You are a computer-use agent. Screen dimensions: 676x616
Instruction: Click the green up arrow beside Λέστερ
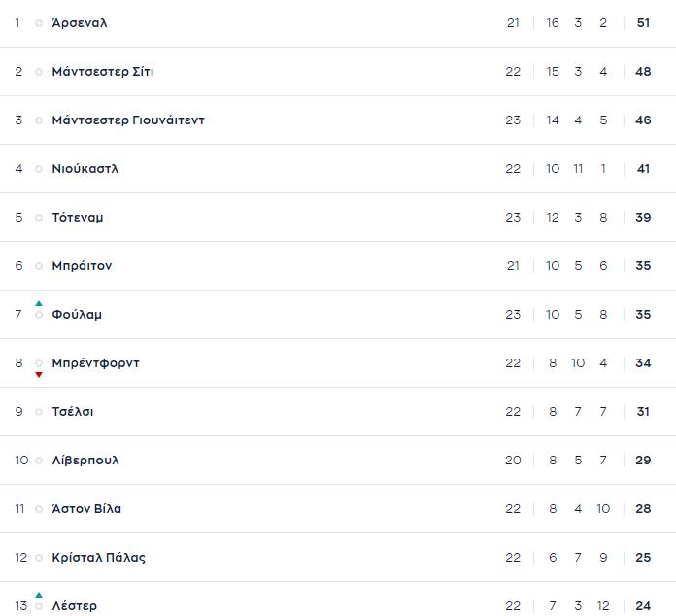[x=39, y=595]
